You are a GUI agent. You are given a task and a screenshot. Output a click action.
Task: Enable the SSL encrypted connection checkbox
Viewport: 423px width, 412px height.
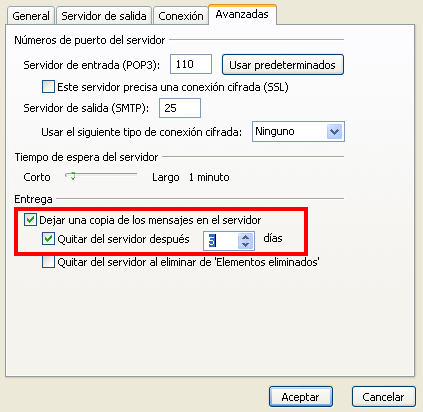[x=48, y=87]
